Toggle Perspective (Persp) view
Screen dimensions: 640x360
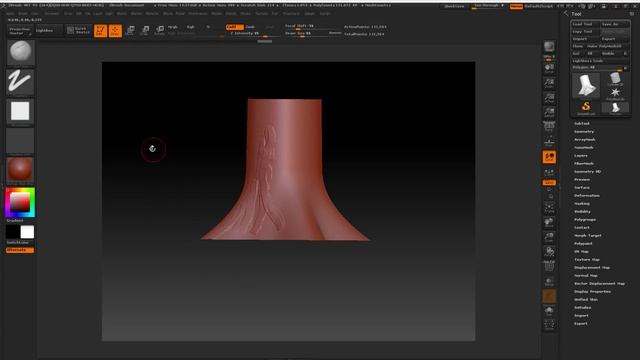point(549,127)
